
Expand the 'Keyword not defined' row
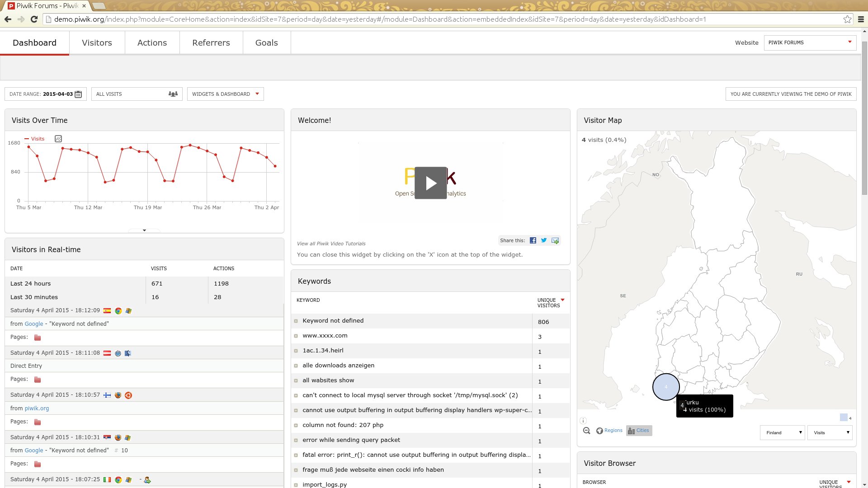296,321
